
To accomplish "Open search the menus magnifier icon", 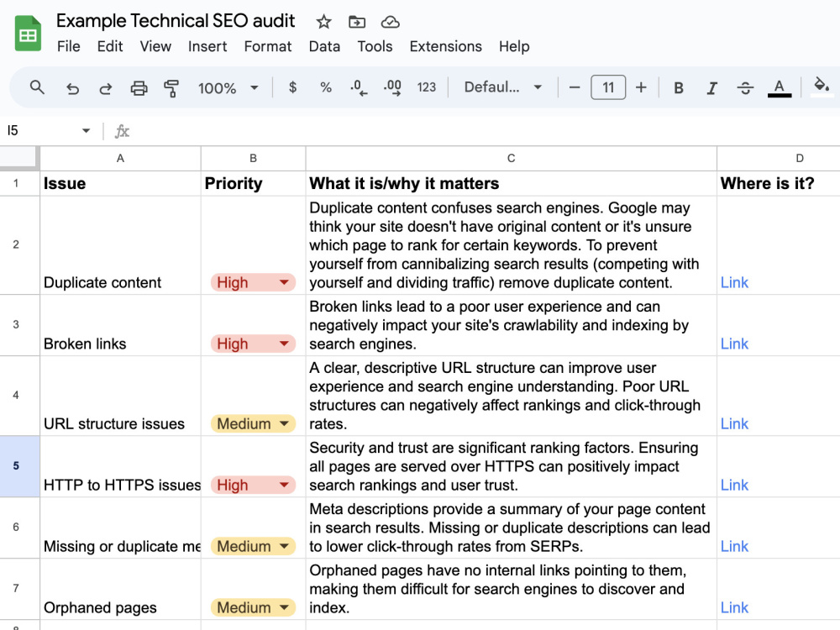I will tap(37, 87).
